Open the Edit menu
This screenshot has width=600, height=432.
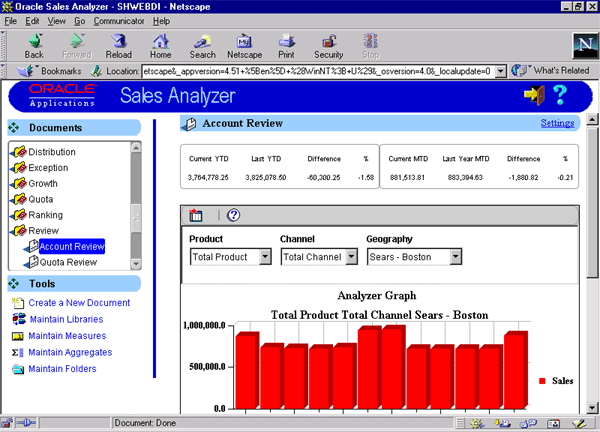coord(32,21)
